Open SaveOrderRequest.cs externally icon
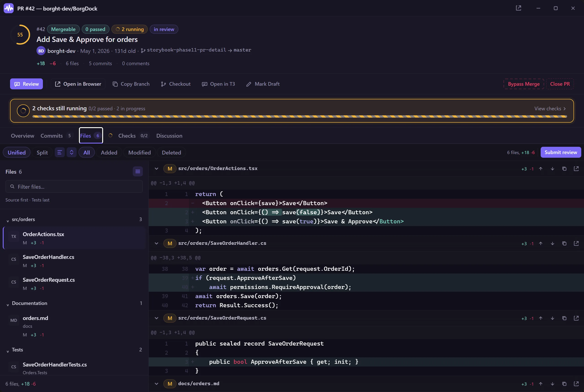 pos(576,318)
